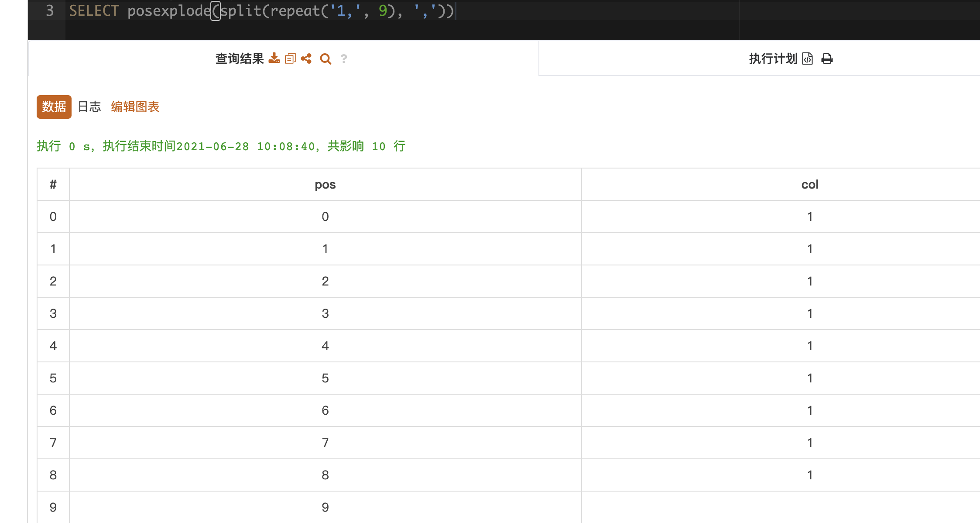The width and height of the screenshot is (980, 523).
Task: Select the cell containing pos value 9
Action: pos(325,507)
